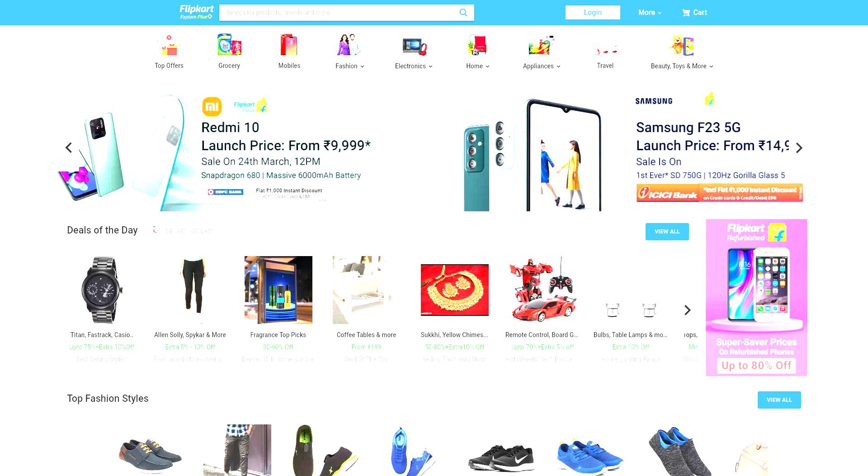Expand the Fashion dropdown
The height and width of the screenshot is (476, 868).
click(x=349, y=66)
